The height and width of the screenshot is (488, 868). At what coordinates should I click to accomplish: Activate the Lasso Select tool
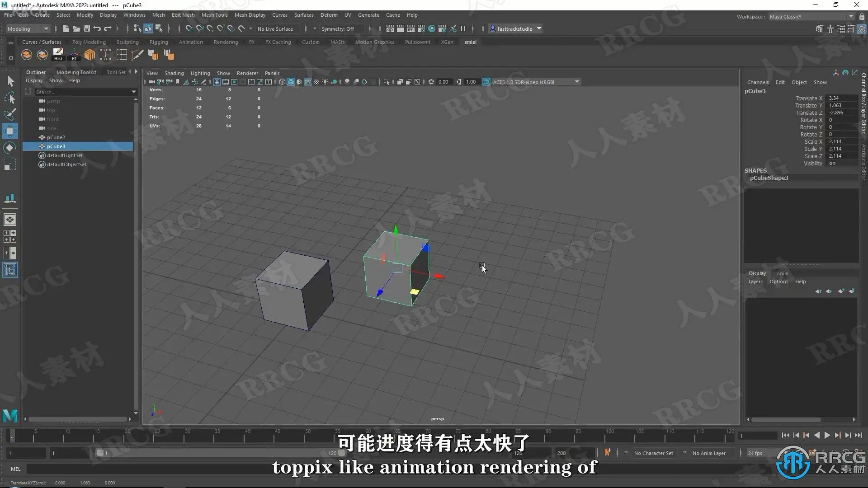[10, 98]
